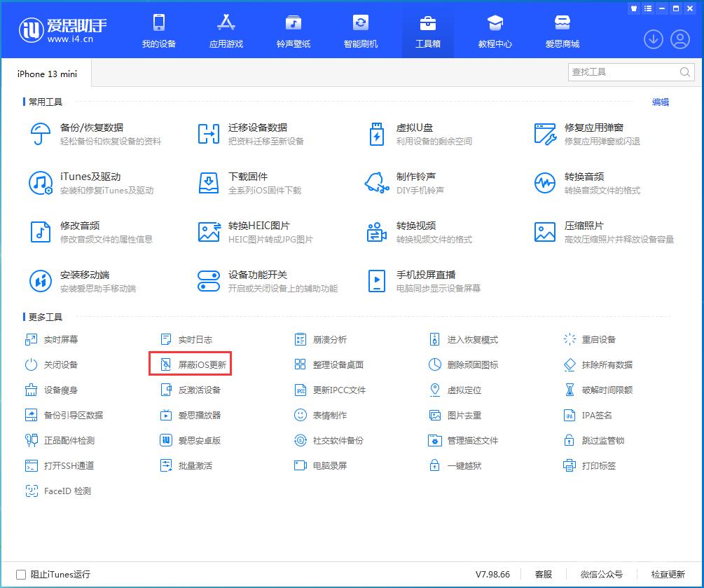The height and width of the screenshot is (588, 704).
Task: Open the 屏蔽iOS更新 (Block iOS Update) tool
Action: coord(196,364)
